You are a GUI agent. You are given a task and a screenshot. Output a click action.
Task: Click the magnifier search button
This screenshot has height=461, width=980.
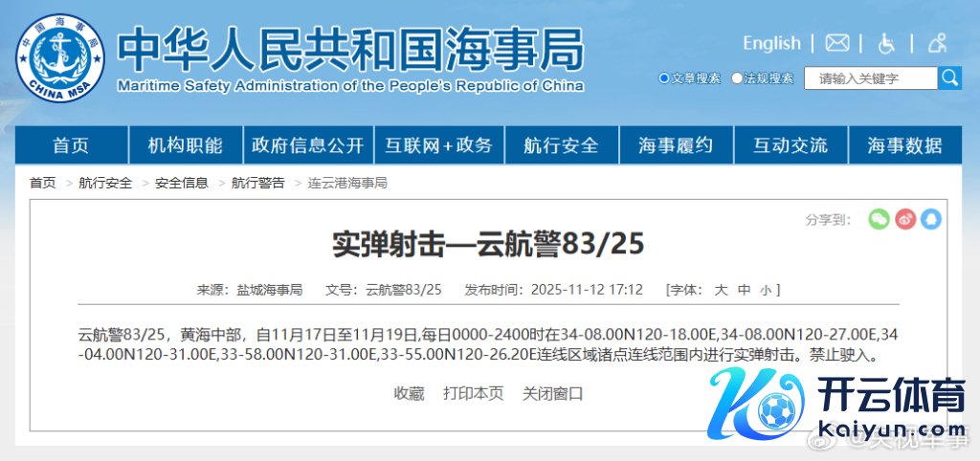(x=949, y=77)
